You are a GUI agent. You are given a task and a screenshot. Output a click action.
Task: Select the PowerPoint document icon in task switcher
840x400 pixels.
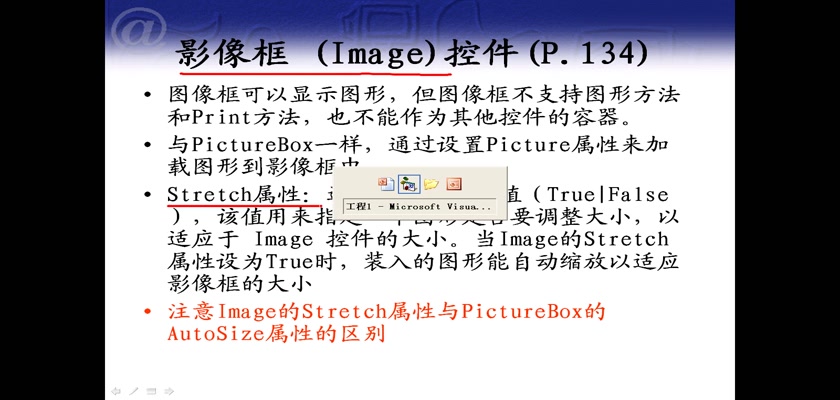click(x=386, y=184)
